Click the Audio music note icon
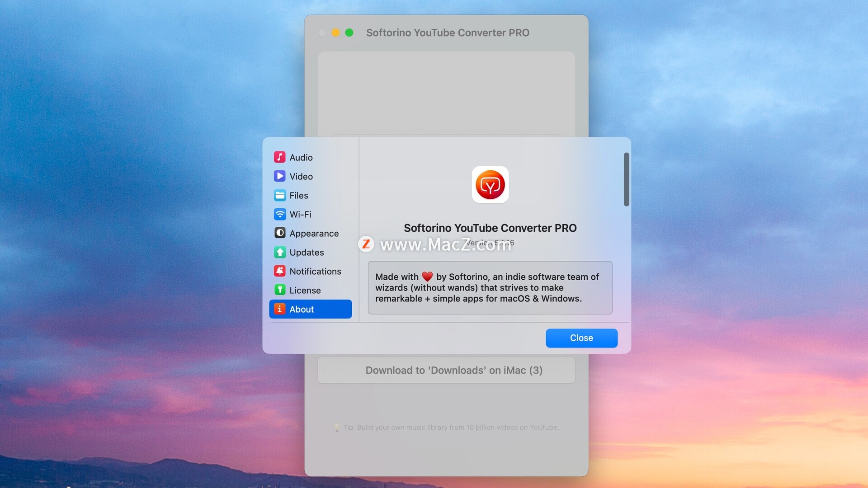This screenshot has height=488, width=868. 279,157
